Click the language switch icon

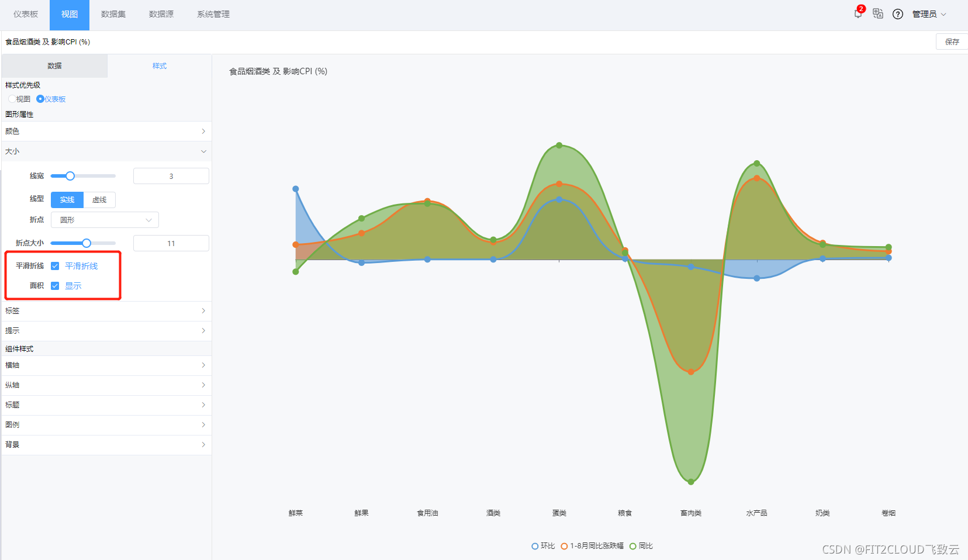(x=878, y=13)
